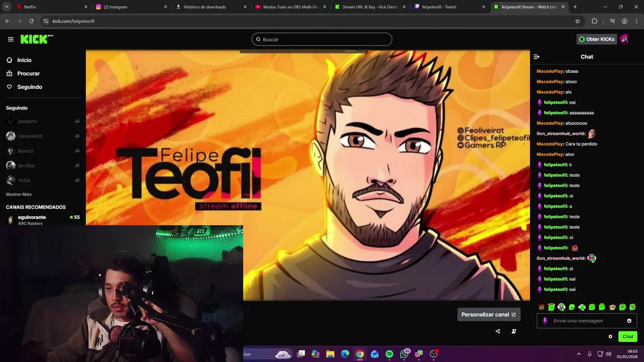Toggle notification bell for larxfps

(77, 165)
